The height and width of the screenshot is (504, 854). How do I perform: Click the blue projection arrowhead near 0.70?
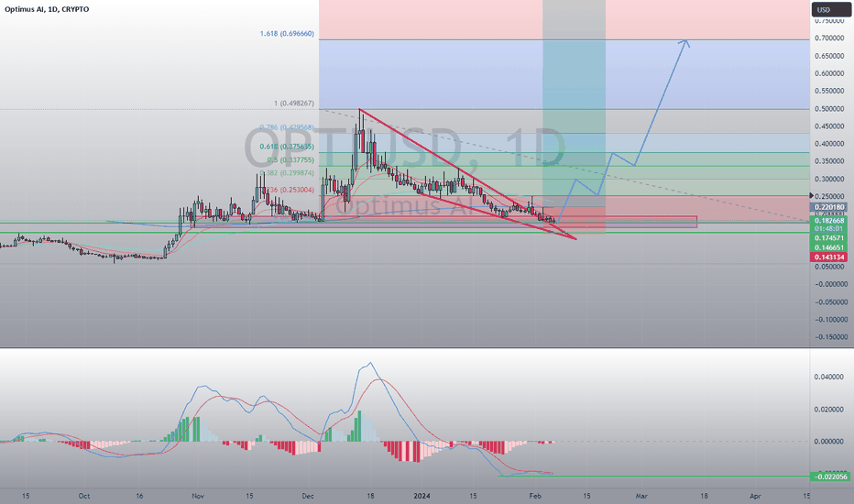tap(685, 42)
